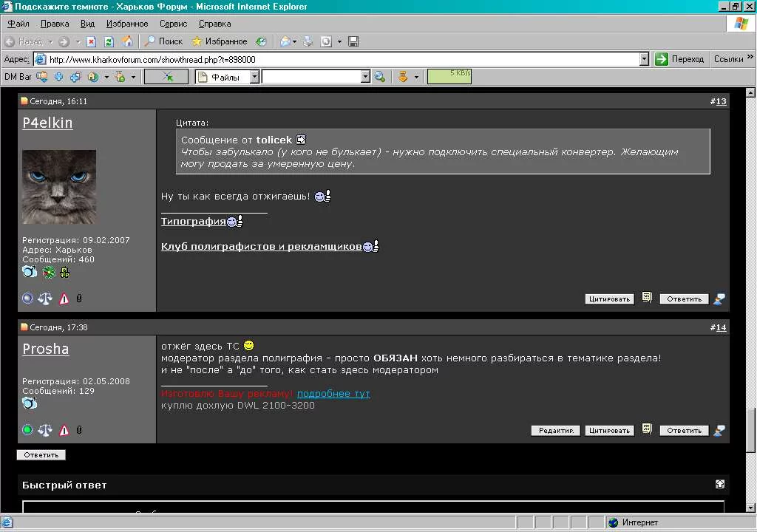Click quick reply icon on post #13
The height and width of the screenshot is (532, 757).
pos(719,299)
